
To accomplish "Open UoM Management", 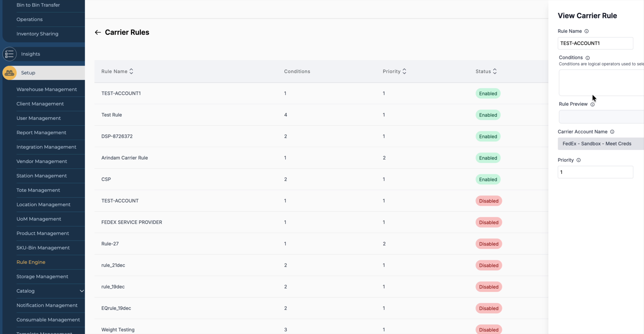I will point(39,219).
